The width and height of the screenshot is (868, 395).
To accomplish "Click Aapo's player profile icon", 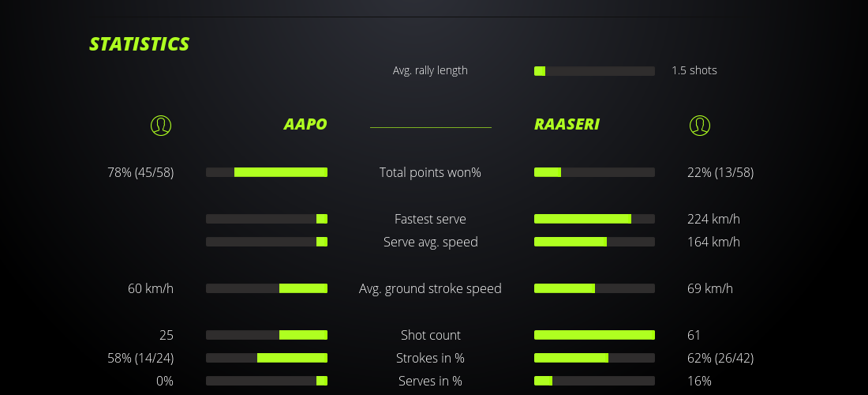I will (x=160, y=125).
